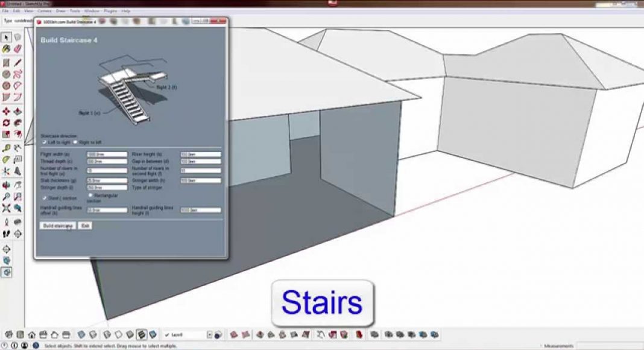The height and width of the screenshot is (350, 644).
Task: Open the Camera menu
Action: (x=44, y=11)
